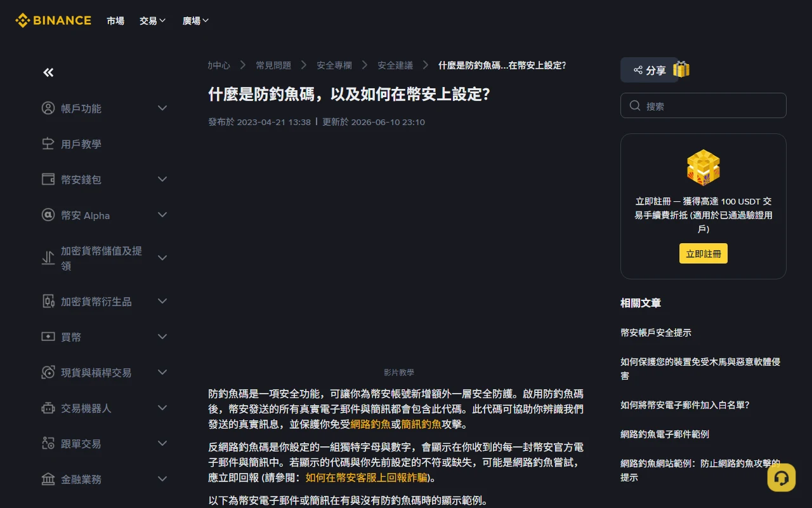Open article 如何將幣安電子郵件加入白名單
This screenshot has height=508, width=812.
(x=685, y=405)
